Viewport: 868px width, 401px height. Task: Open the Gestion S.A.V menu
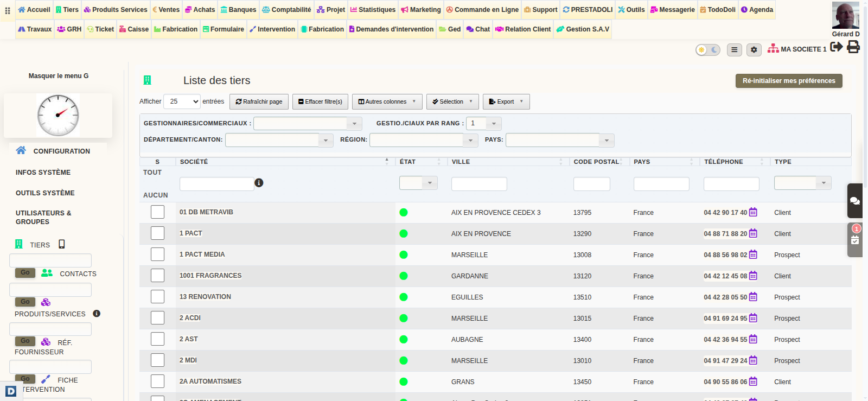583,29
